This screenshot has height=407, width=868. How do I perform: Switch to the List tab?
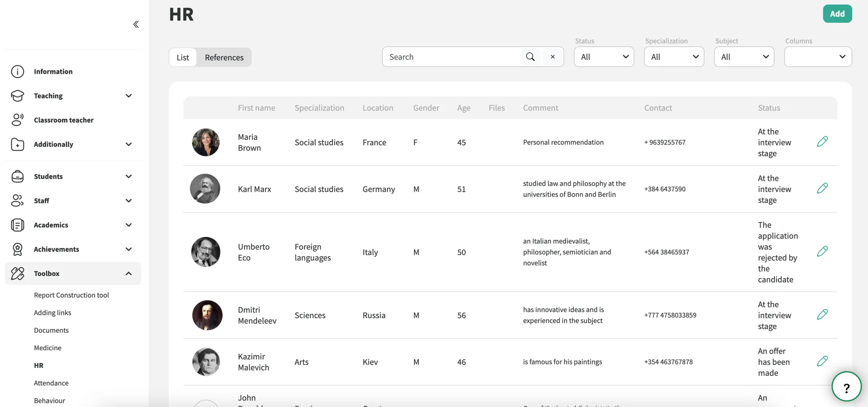[183, 57]
